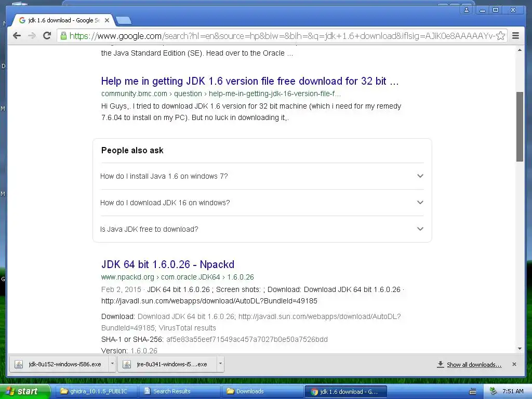Open dropdown arrow for jre-8u341 download
Screen dimensions: 532x399
click(x=220, y=364)
